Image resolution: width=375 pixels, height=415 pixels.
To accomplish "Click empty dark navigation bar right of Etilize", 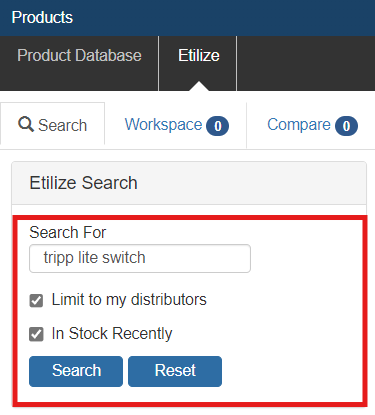I will pyautogui.click(x=306, y=63).
